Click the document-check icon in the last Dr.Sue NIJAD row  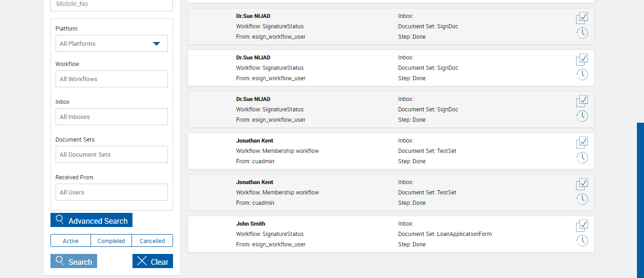[582, 101]
